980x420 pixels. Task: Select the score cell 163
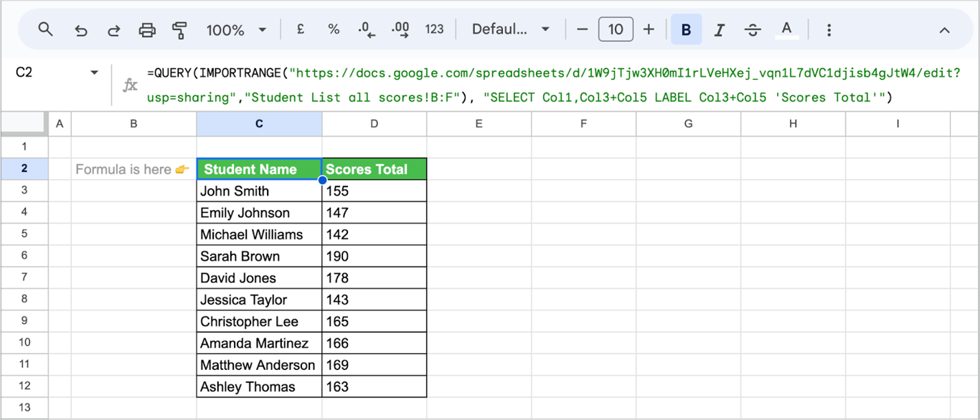(374, 386)
